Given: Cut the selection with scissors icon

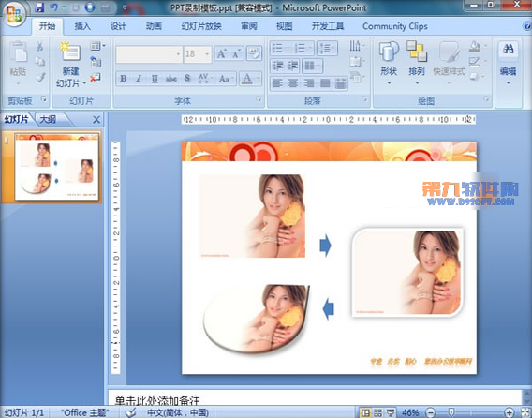Looking at the screenshot, I should pyautogui.click(x=40, y=46).
